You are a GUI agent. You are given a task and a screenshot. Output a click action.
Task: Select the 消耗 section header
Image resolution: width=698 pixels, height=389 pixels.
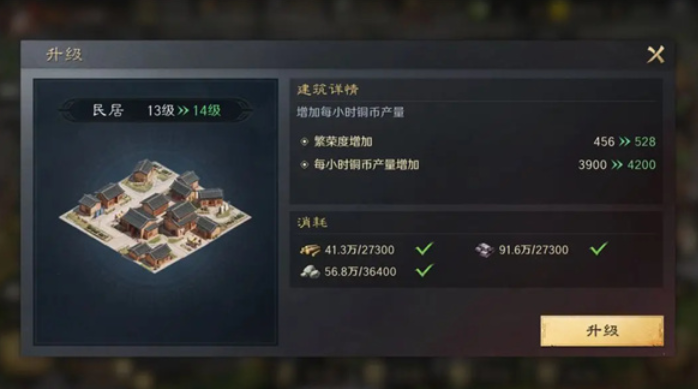[x=312, y=222]
